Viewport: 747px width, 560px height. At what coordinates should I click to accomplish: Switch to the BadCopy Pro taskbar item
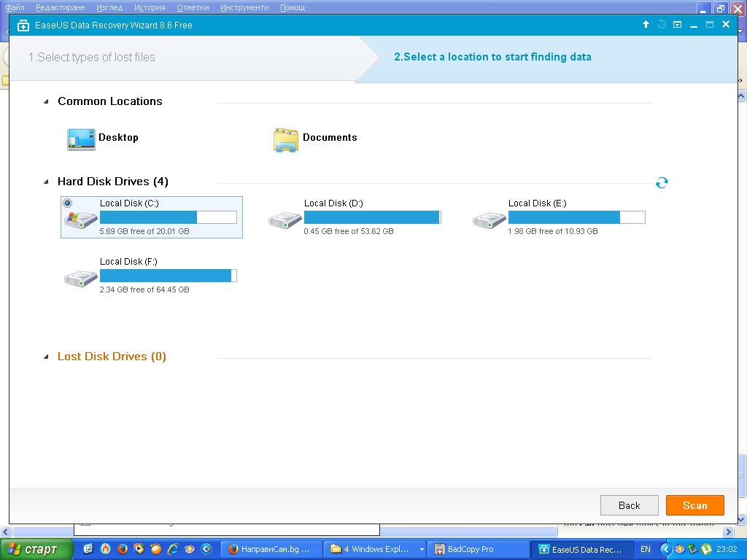pos(478,549)
